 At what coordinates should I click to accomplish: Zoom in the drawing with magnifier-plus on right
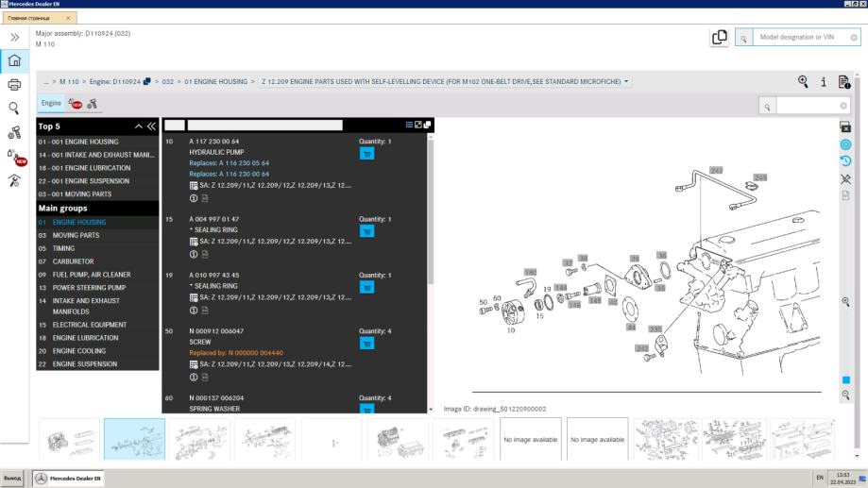[846, 301]
